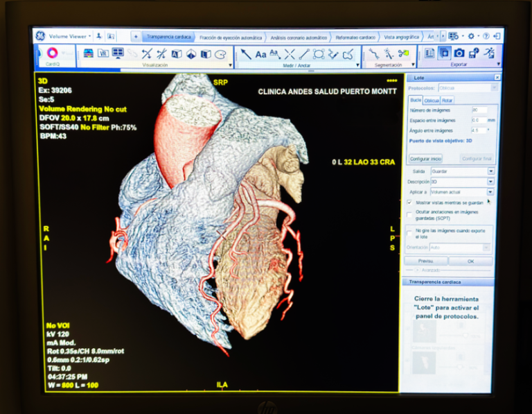Select the arrow pointer tool in Medir/Anotar
The height and width of the screenshot is (414, 532).
pos(245,54)
